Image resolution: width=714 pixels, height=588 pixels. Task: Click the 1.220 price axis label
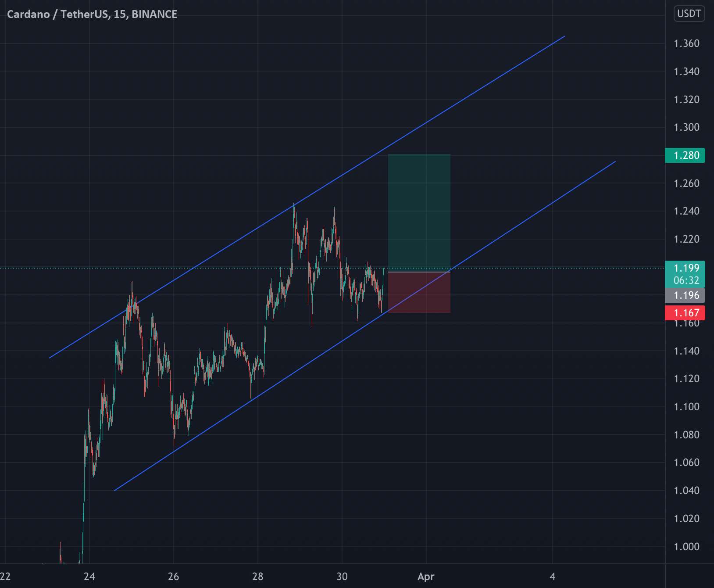pyautogui.click(x=686, y=239)
